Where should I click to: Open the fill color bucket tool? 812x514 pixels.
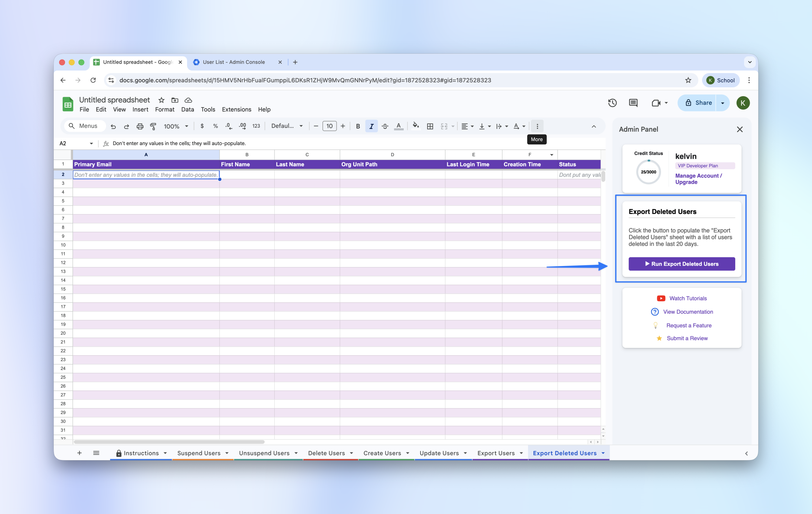tap(416, 126)
